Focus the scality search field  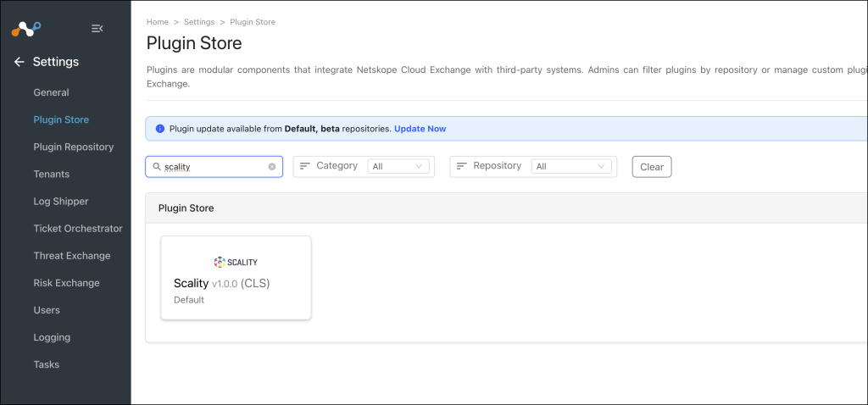214,167
